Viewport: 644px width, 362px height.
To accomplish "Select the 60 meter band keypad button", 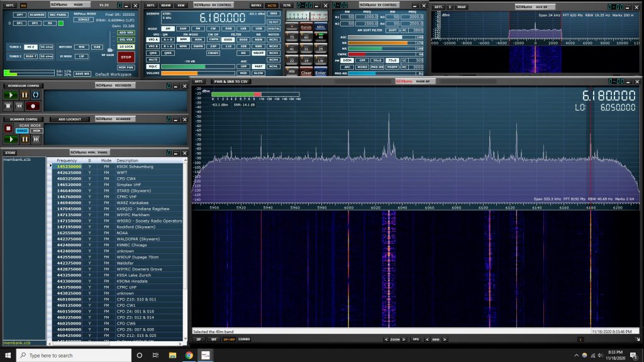I will (x=306, y=36).
